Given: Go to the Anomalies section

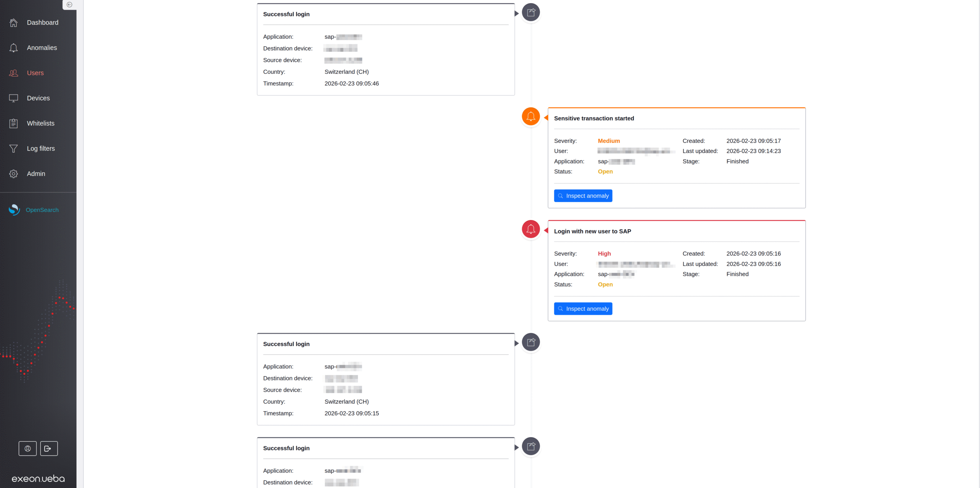Looking at the screenshot, I should pos(42,48).
